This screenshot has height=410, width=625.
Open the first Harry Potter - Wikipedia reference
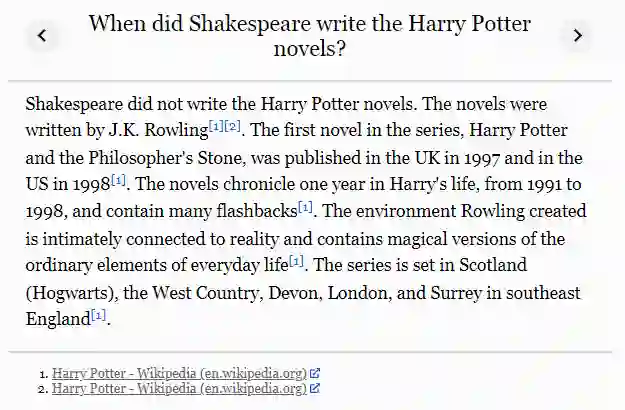click(x=179, y=374)
